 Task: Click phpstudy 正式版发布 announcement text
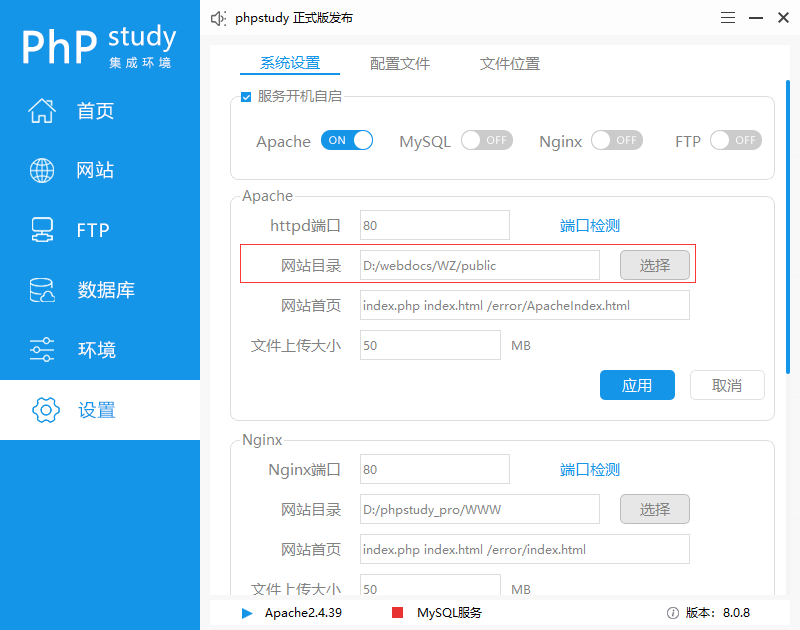[x=294, y=18]
